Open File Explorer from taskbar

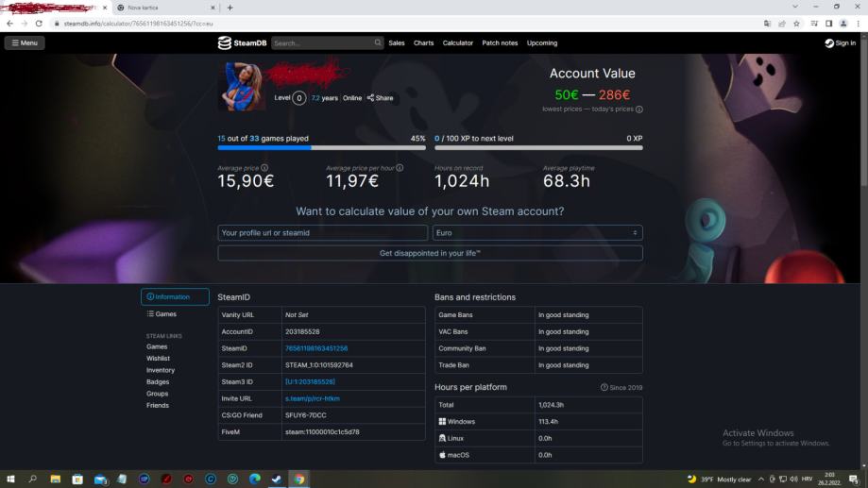pos(56,480)
